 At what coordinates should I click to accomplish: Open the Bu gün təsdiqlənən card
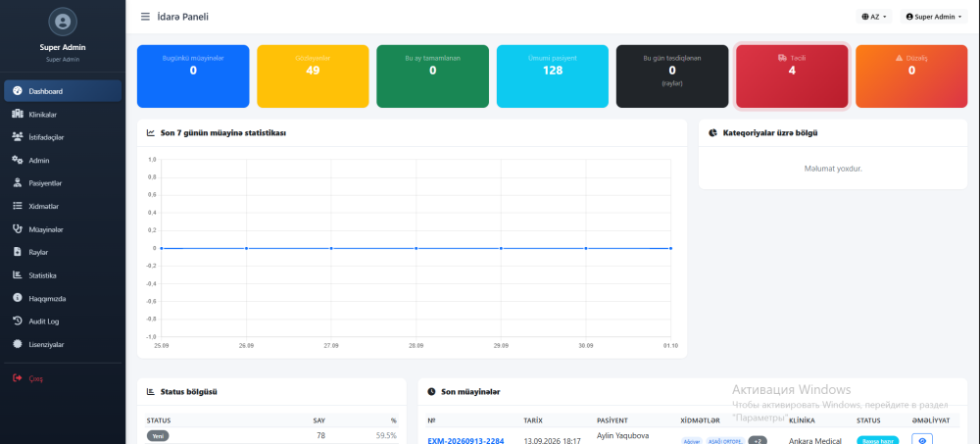coord(672,76)
